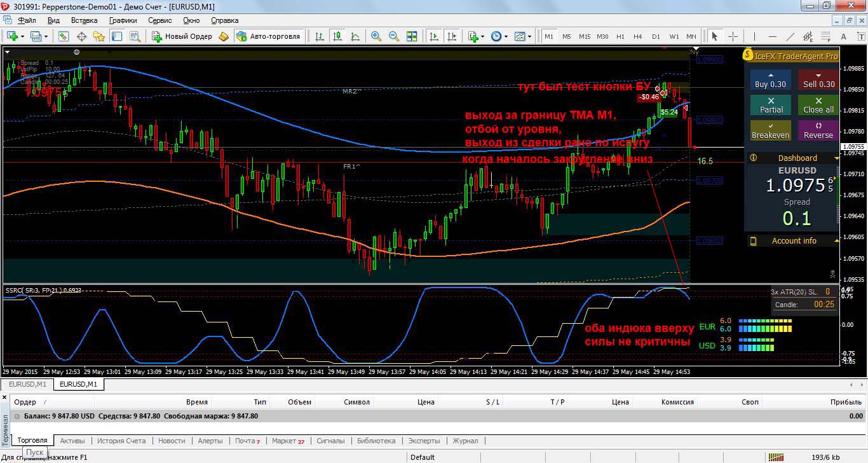Screen dimensions: 868x463
Task: Open the New Chart dropdown arrow
Action: click(22, 36)
